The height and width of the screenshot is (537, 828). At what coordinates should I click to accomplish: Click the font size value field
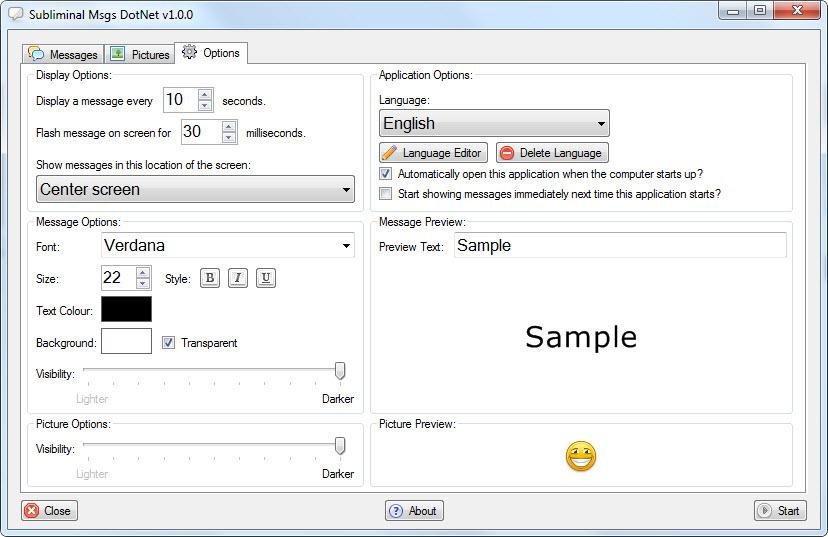click(119, 278)
